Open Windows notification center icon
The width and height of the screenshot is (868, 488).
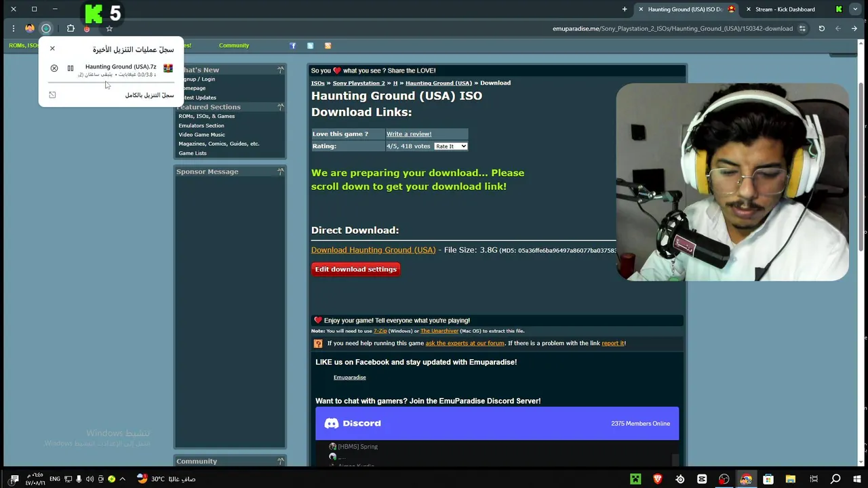(x=14, y=479)
